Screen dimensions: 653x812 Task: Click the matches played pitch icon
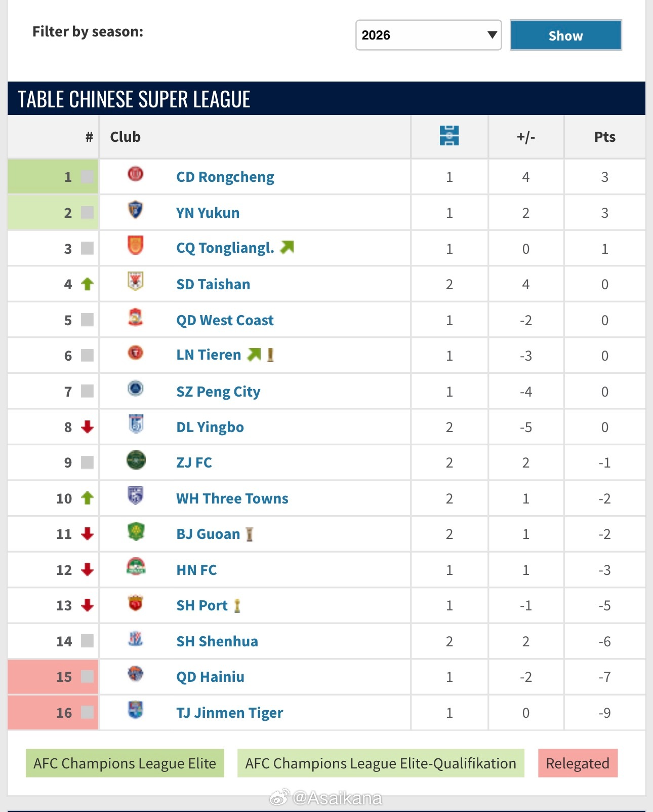449,136
